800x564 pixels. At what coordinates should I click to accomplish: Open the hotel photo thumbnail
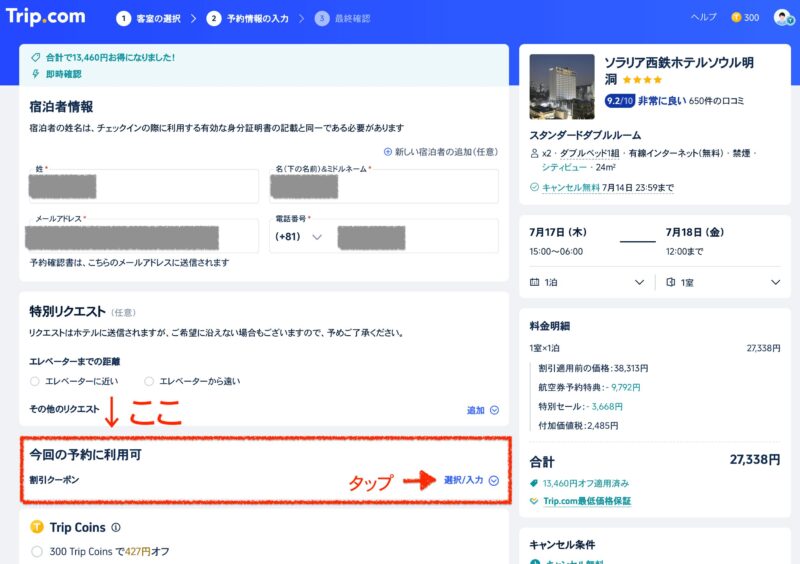[x=562, y=87]
